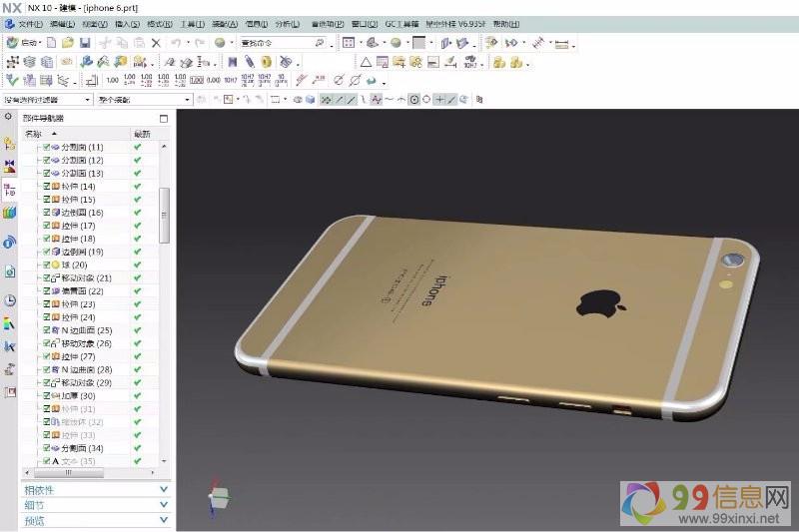
Task: Expand the 相依性 panel section
Action: pyautogui.click(x=96, y=489)
